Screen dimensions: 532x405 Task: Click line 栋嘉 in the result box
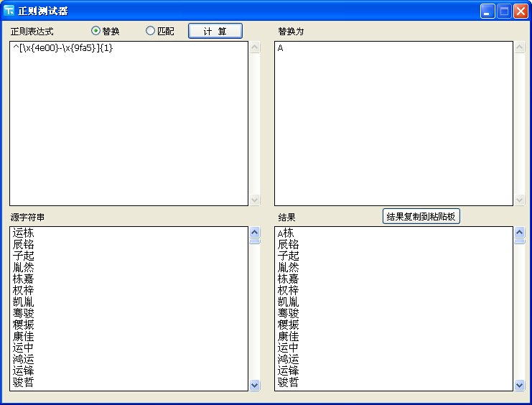(x=289, y=279)
